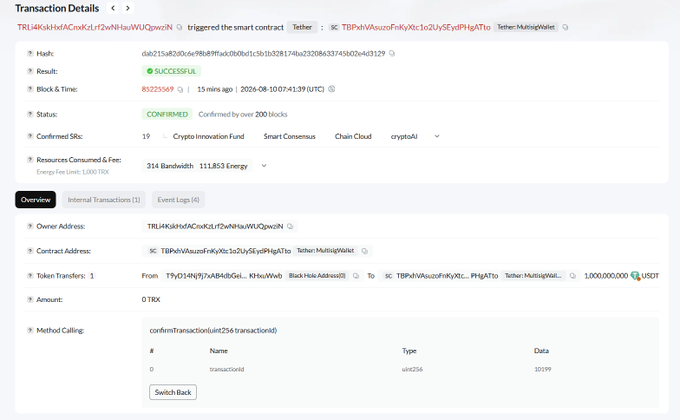The height and width of the screenshot is (420, 680).
Task: Copy the triggering address in header
Action: [x=179, y=27]
